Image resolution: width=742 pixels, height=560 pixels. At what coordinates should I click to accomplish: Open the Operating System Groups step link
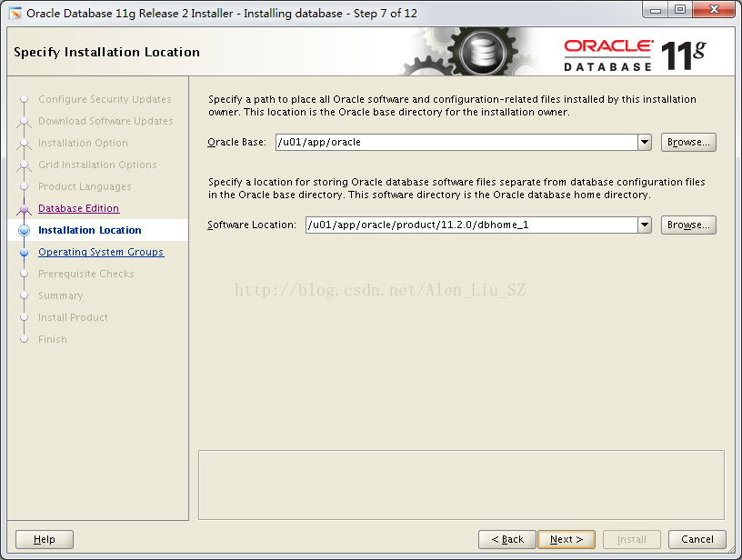[101, 252]
